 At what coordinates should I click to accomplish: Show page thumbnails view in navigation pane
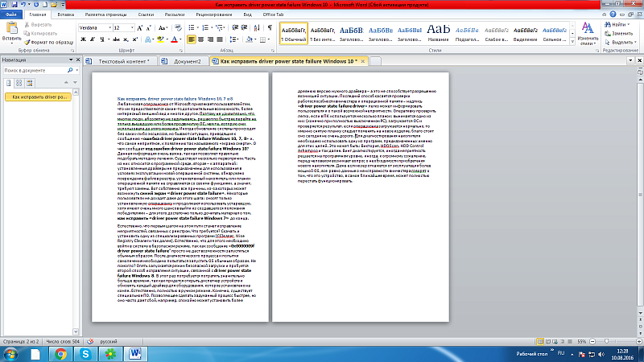[x=19, y=83]
